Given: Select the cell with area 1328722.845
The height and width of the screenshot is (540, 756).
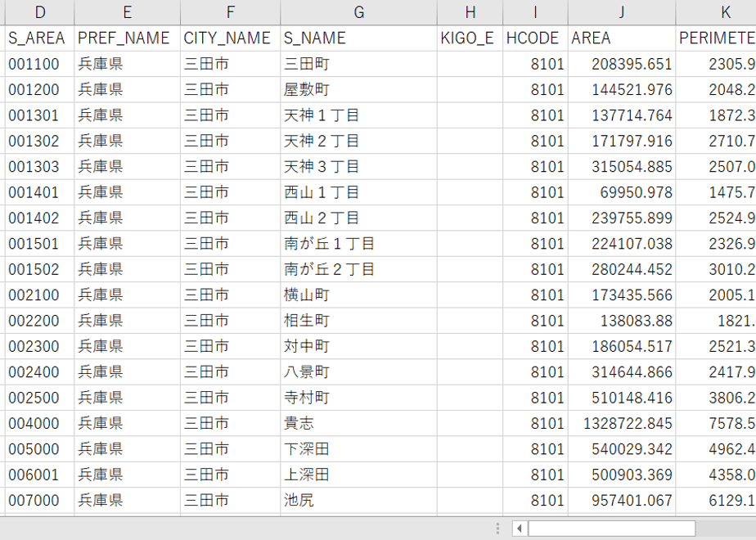Looking at the screenshot, I should tap(622, 423).
